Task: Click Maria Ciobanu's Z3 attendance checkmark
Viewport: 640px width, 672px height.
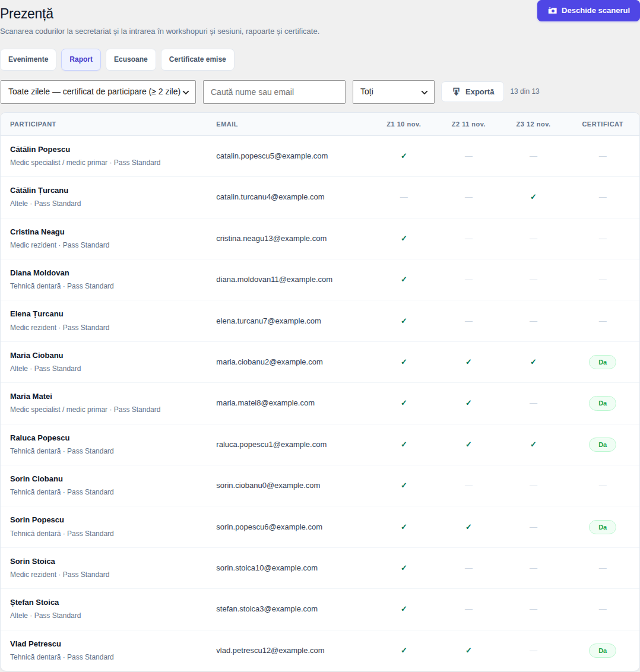Action: (533, 362)
